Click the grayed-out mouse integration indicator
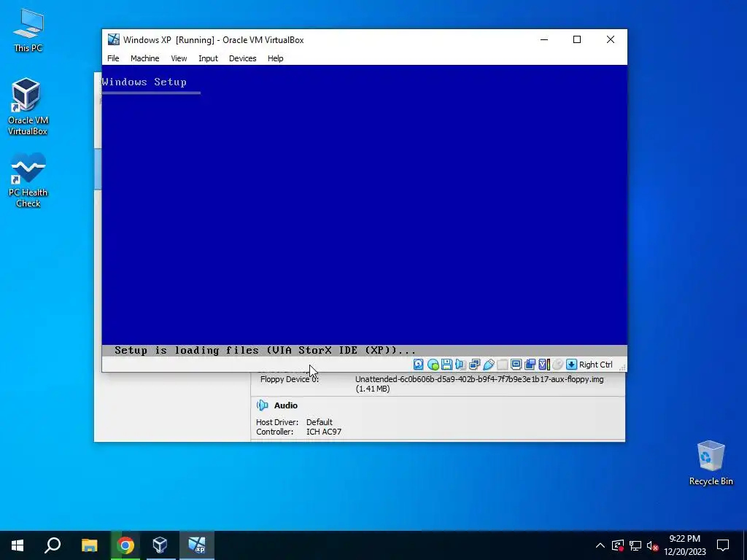Image resolution: width=747 pixels, height=560 pixels. coord(557,365)
